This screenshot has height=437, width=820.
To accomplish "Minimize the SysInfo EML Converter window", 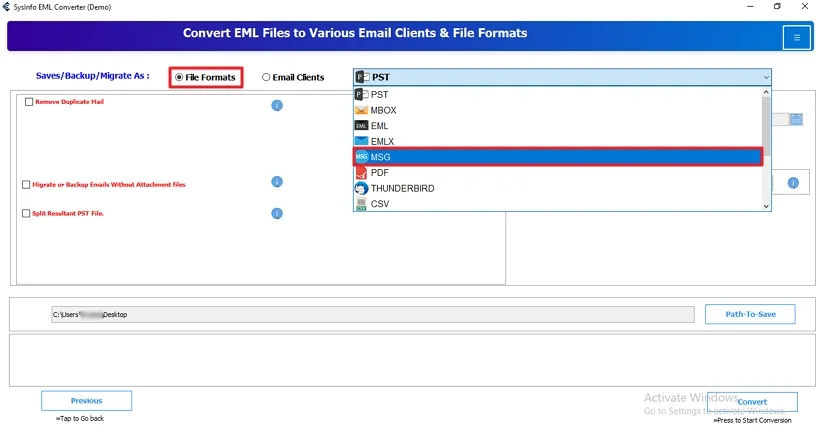I will pyautogui.click(x=750, y=7).
